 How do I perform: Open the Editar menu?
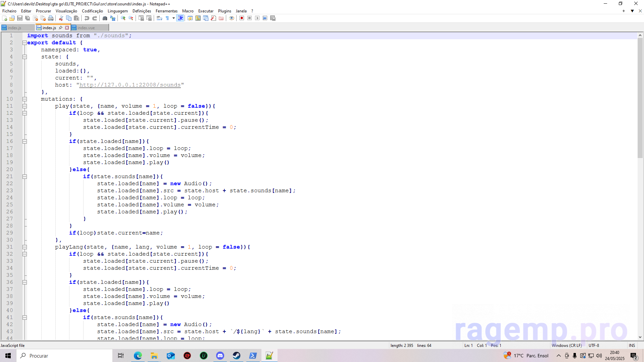click(x=26, y=11)
